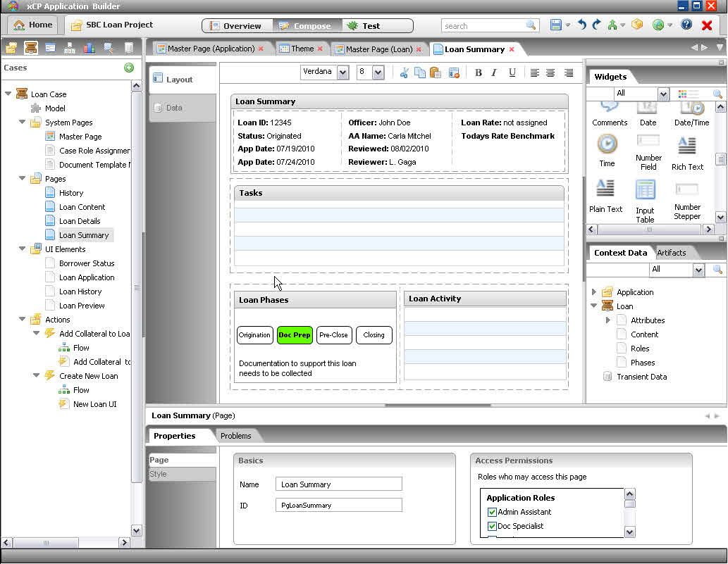This screenshot has width=728, height=564.
Task: Switch to Compose mode
Action: pyautogui.click(x=307, y=26)
